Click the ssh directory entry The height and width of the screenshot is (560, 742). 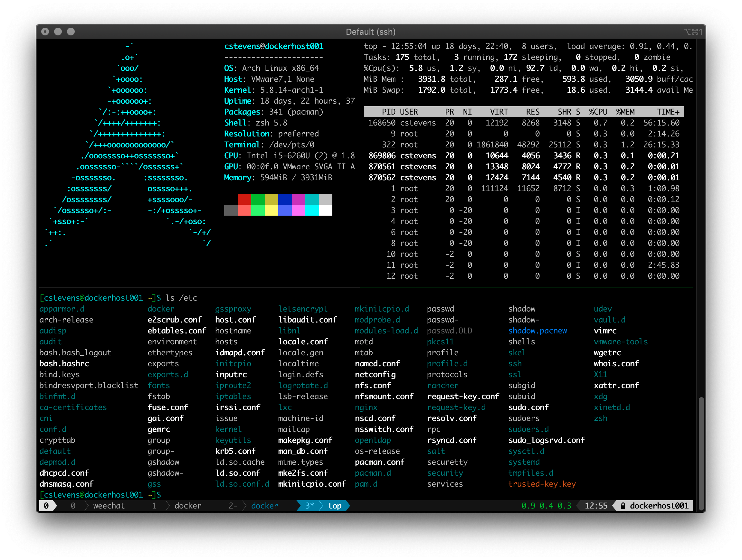515,363
